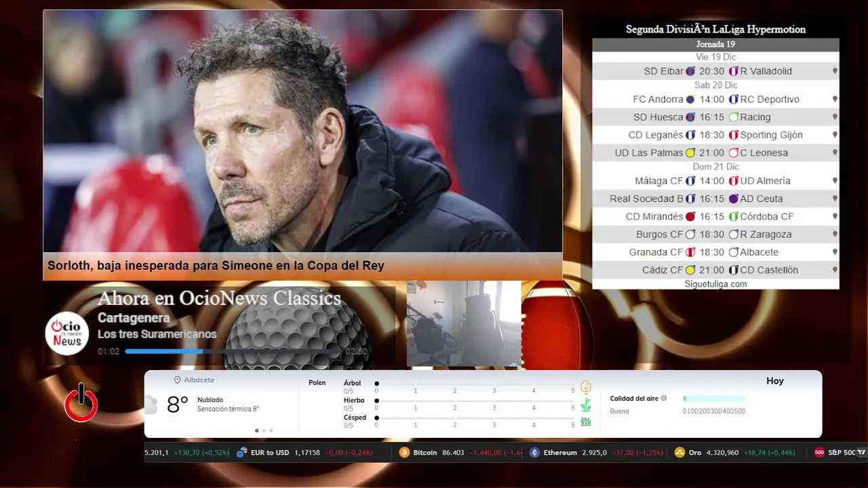Click the Bitcoin 86.403 price value
Screen dimensions: 868x488
[453, 453]
